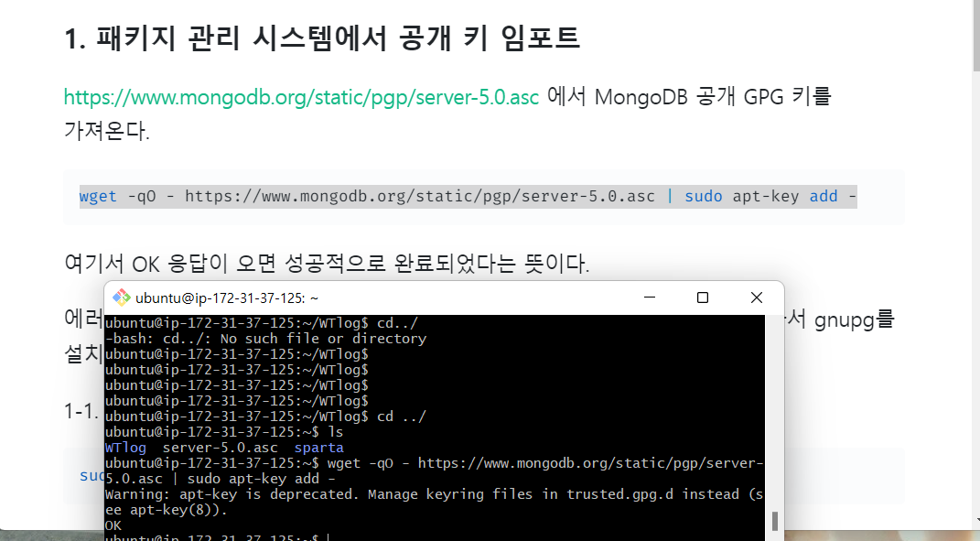Close the ubuntu terminal window
The width and height of the screenshot is (980, 541).
coord(756,298)
